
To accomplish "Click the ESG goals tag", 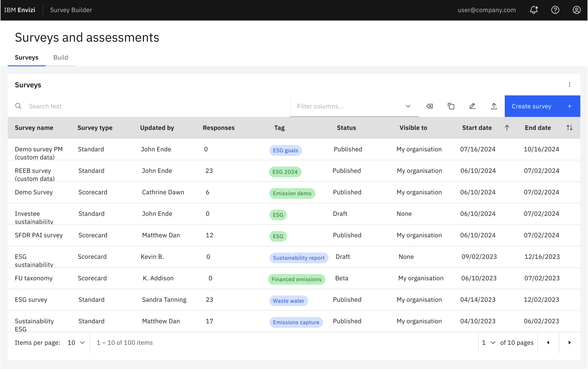I will [x=285, y=150].
